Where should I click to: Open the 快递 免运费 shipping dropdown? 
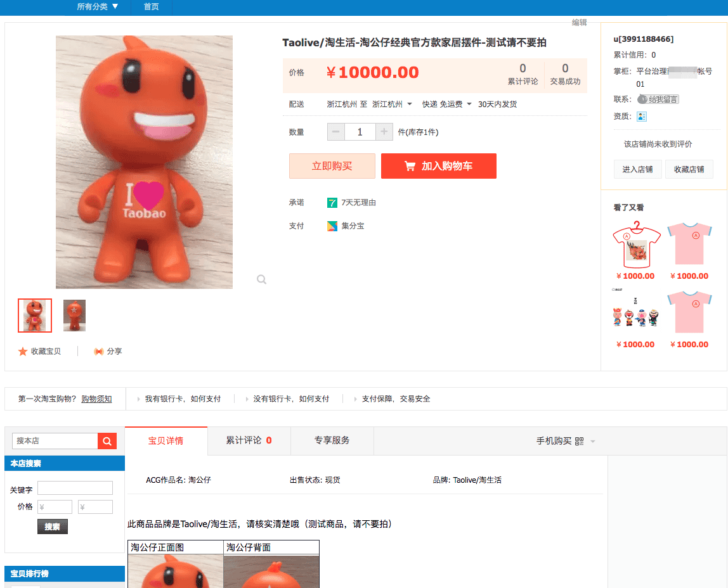(x=446, y=105)
